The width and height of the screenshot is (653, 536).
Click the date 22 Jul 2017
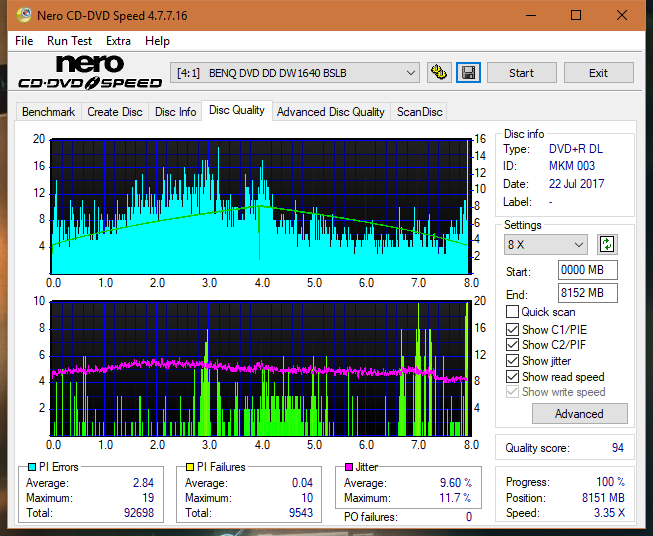[576, 184]
